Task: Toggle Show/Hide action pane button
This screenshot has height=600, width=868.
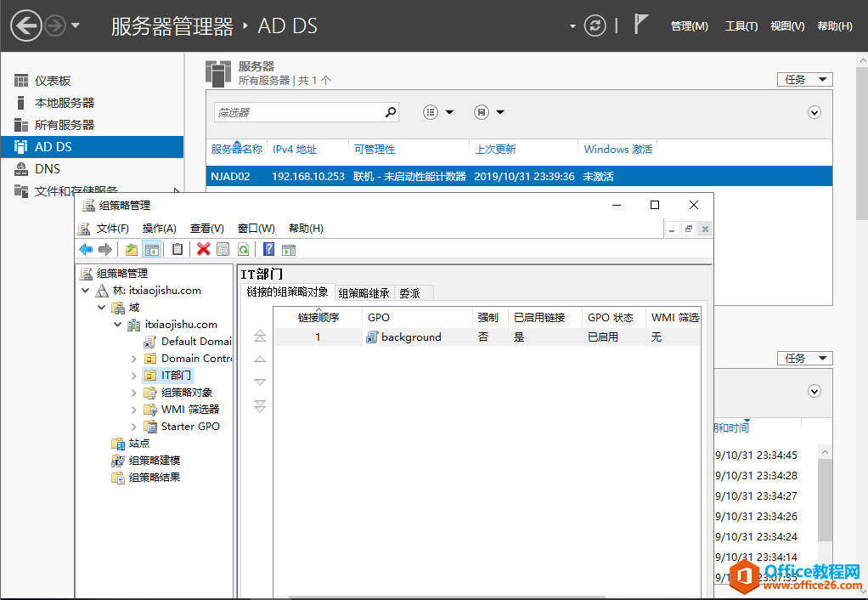Action: click(x=289, y=249)
